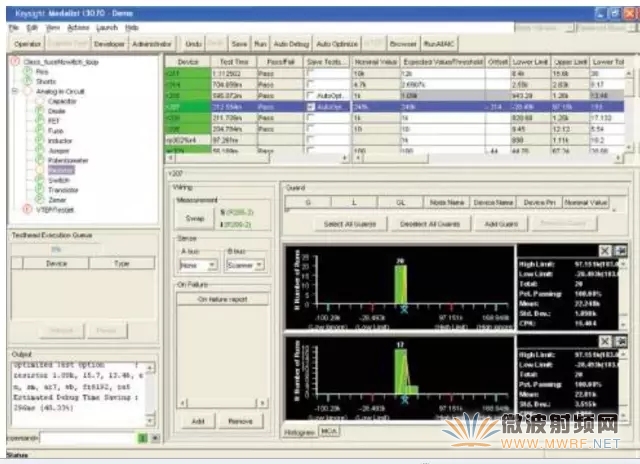Click the Swap measurement button
This screenshot has width=640, height=464.
click(x=195, y=218)
